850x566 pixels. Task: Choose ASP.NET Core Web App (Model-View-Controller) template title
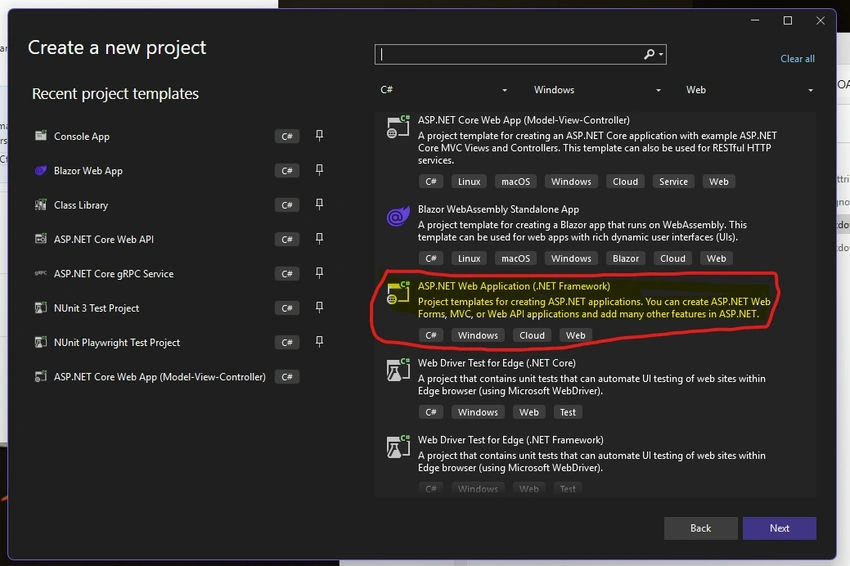(x=524, y=120)
